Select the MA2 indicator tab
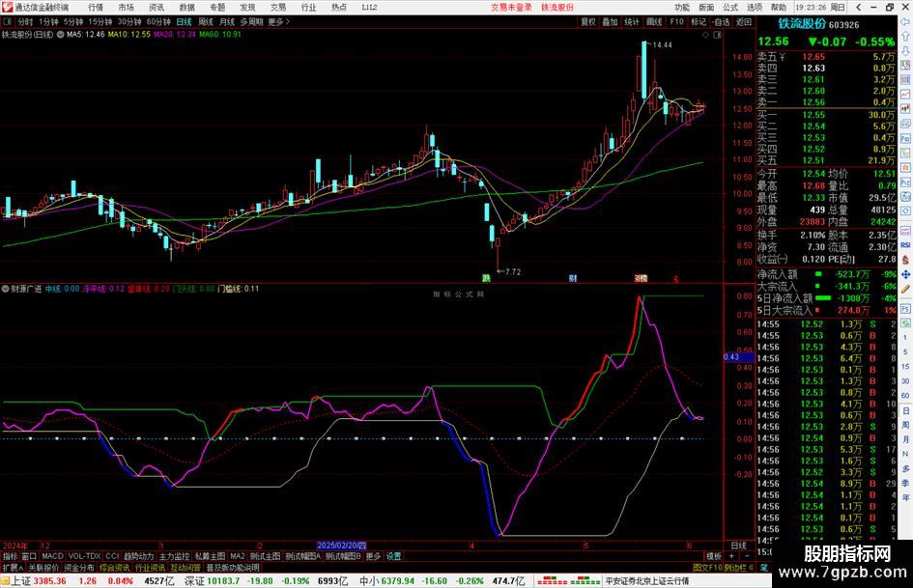The width and height of the screenshot is (913, 588). (x=237, y=556)
